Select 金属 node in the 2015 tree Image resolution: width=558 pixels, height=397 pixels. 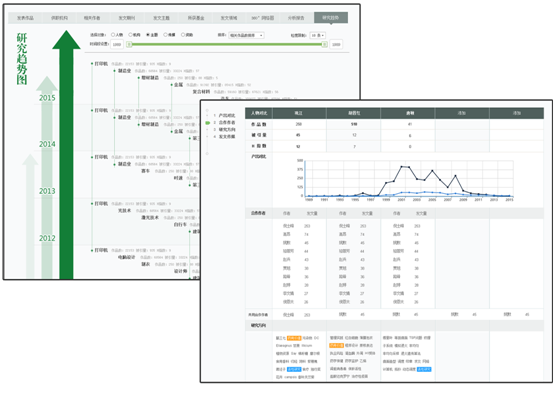179,85
